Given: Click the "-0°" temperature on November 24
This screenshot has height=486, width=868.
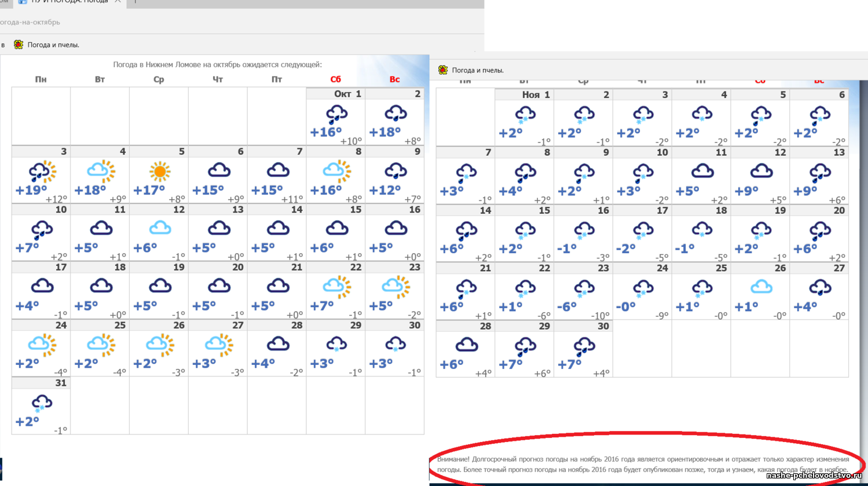Looking at the screenshot, I should [x=626, y=307].
